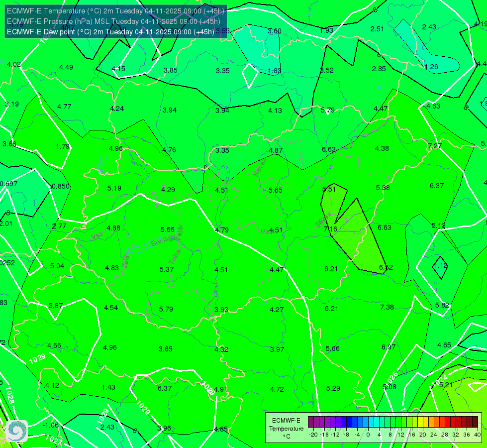Click the 3.93 value on the map
The width and height of the screenshot is (487, 448).
pos(221,310)
